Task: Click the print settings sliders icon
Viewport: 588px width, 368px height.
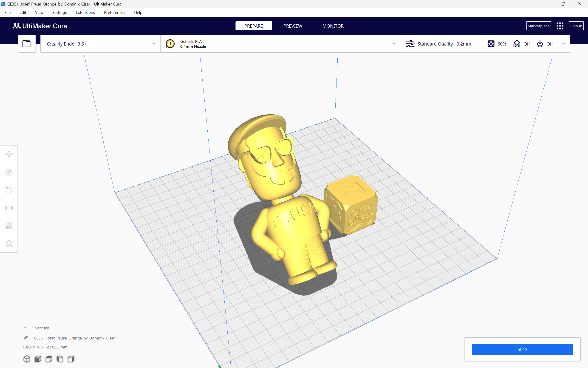Action: coord(410,44)
